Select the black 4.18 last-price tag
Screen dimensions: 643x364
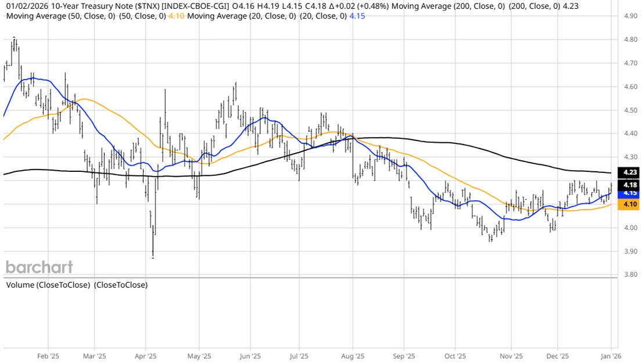point(629,184)
